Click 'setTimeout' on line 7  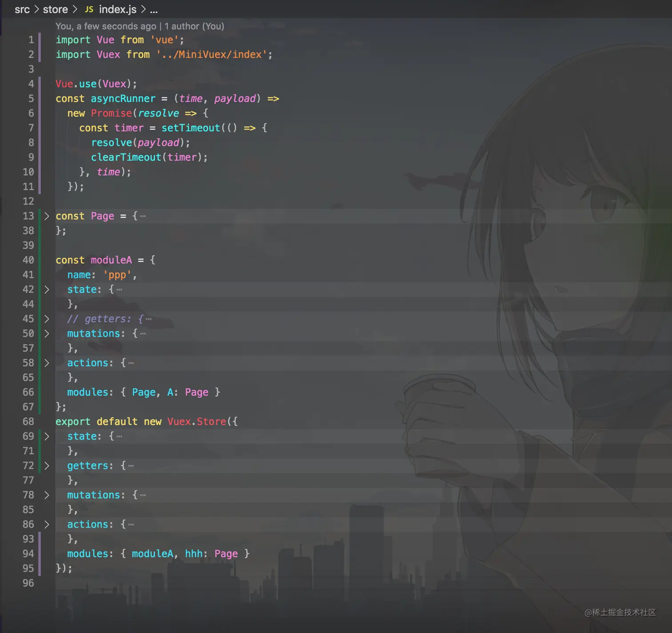tap(191, 128)
